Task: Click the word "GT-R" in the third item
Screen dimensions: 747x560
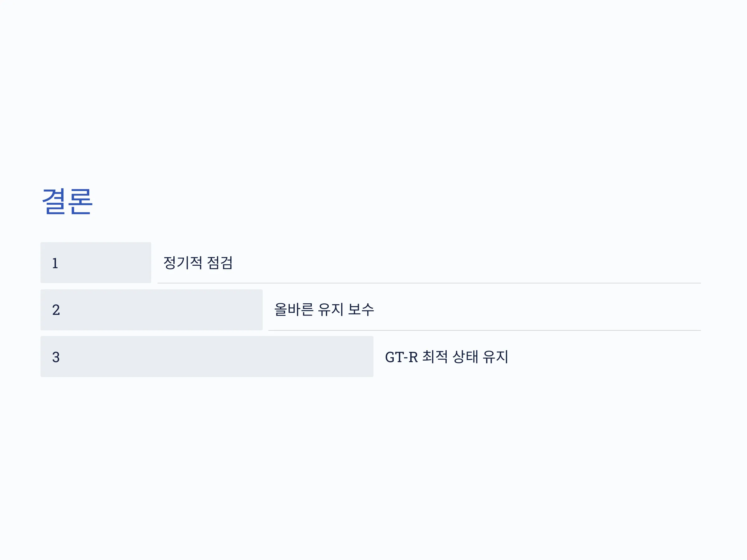Action: click(402, 357)
